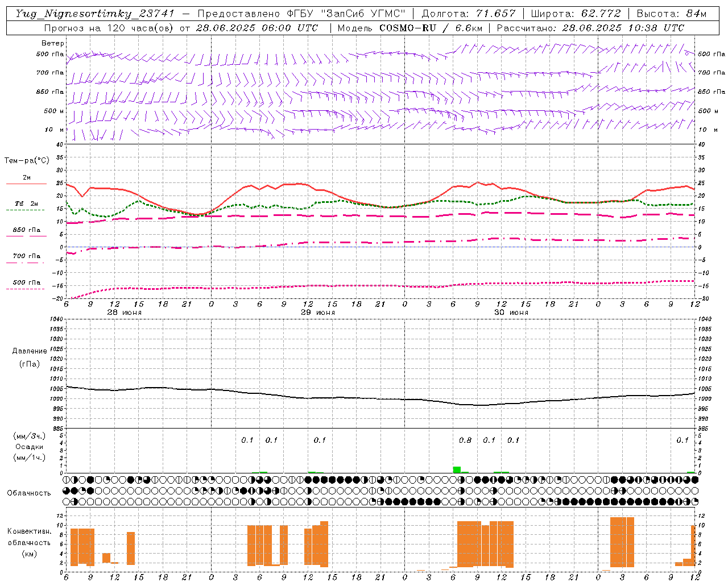The image size is (728, 582).
Task: Click the '0.8' precipitation amount value
Action: [465, 440]
